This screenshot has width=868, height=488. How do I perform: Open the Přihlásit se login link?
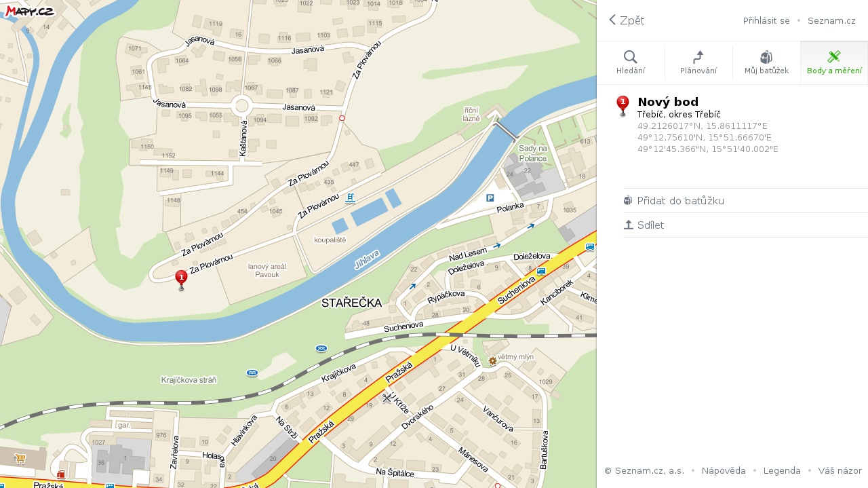[766, 20]
